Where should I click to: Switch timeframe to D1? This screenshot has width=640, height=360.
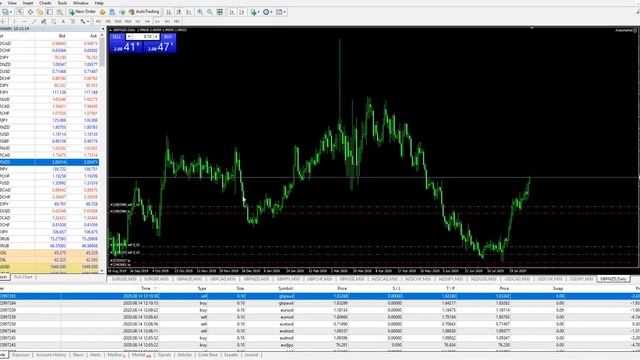[157, 21]
